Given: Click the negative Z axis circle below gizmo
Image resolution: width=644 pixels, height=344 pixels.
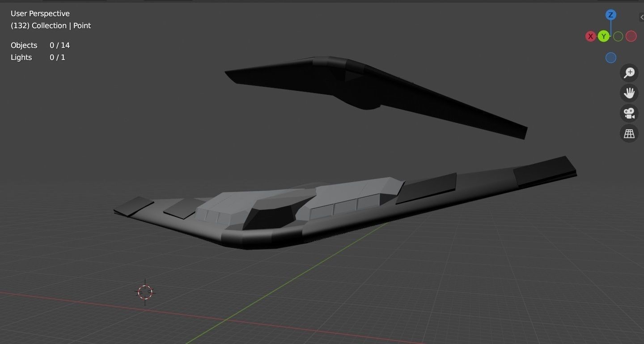Looking at the screenshot, I should coord(610,57).
